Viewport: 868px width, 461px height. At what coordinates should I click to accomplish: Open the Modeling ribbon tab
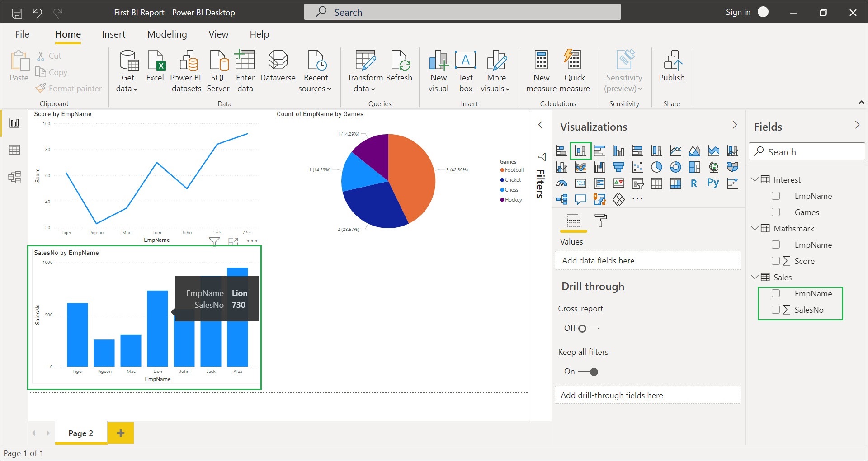[167, 34]
